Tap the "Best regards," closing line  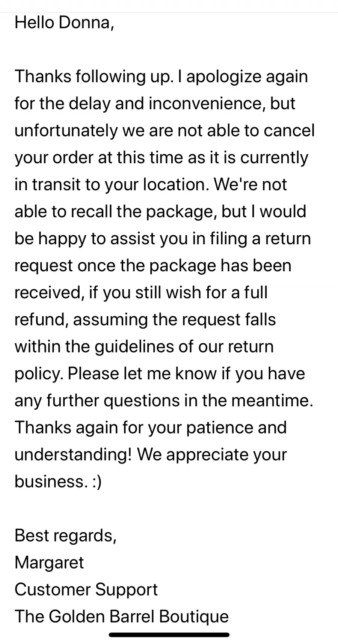(66, 536)
